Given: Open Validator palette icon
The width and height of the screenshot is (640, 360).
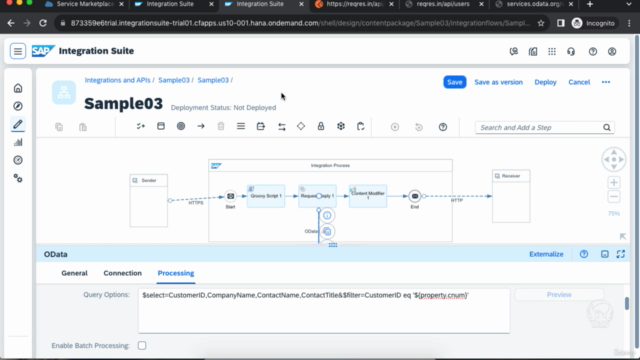Looking at the screenshot, I should click(x=360, y=127).
